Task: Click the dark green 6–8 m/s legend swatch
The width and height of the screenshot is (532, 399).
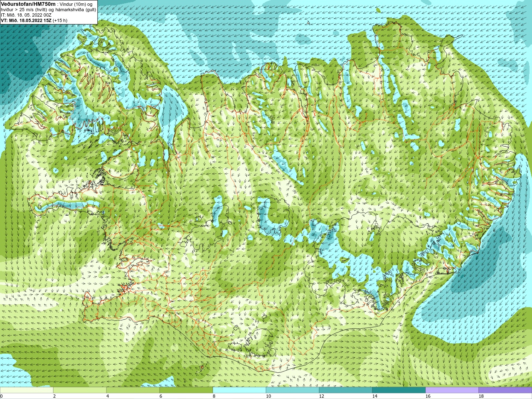Action: [186, 390]
